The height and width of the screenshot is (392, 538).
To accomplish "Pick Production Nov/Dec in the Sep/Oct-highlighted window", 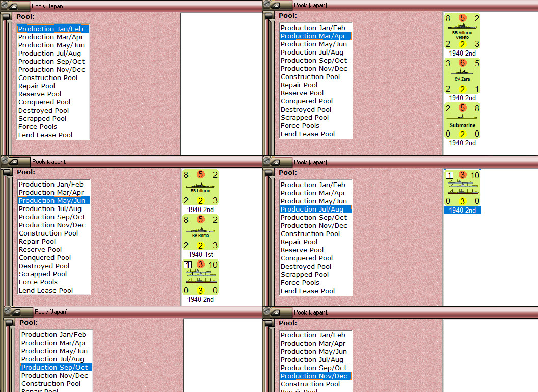I will point(56,376).
